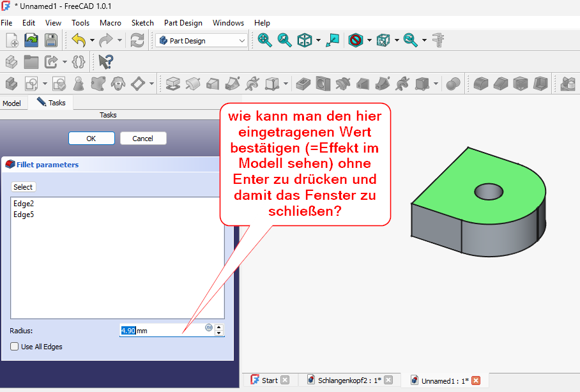
Task: Switch to the Model tab
Action: 11,103
